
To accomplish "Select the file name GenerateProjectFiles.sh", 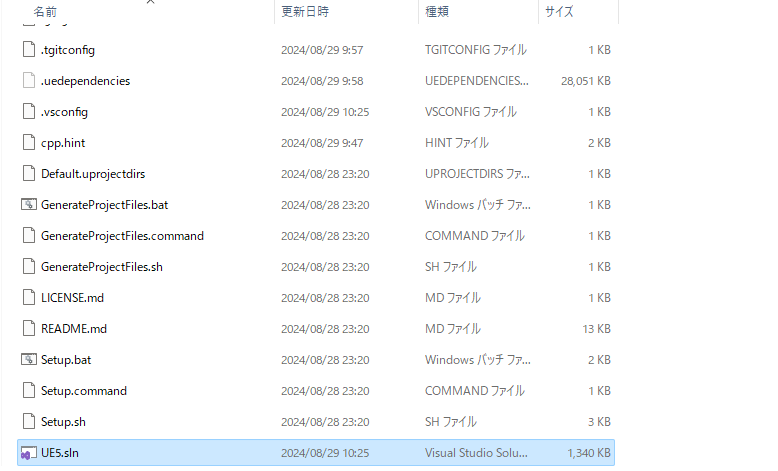I will (x=102, y=267).
